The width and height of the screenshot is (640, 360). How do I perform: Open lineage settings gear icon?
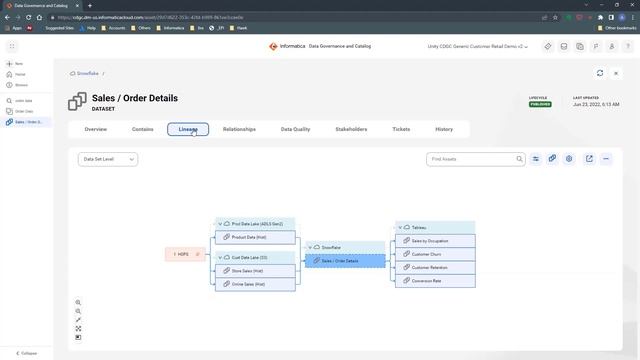click(x=569, y=159)
